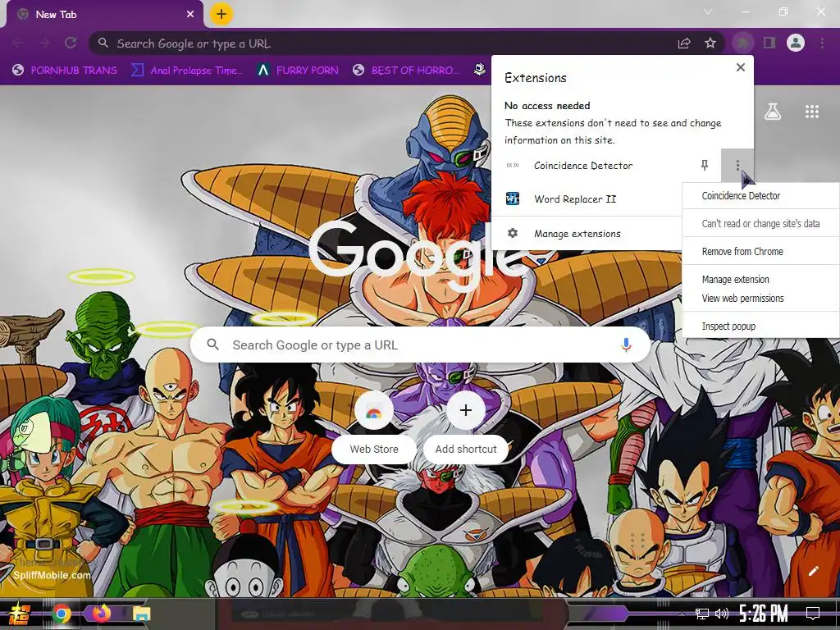Open a new tab with the yellow plus button
Image resolution: width=840 pixels, height=630 pixels.
coord(221,14)
